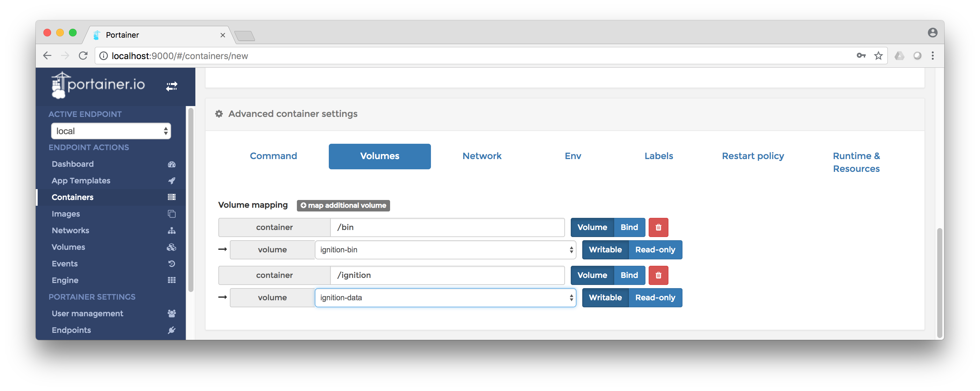
Task: Click 'map additional volume' button
Action: (x=343, y=206)
